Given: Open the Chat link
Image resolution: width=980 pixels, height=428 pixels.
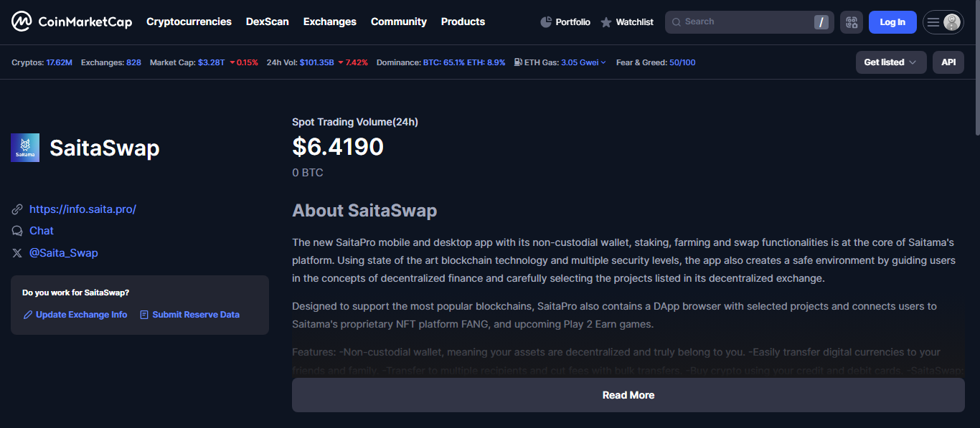Looking at the screenshot, I should click(42, 231).
